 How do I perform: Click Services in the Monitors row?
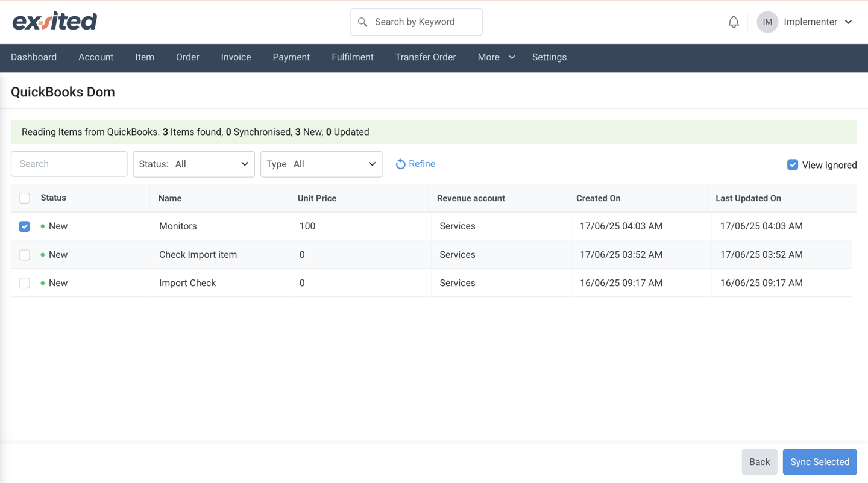click(458, 226)
